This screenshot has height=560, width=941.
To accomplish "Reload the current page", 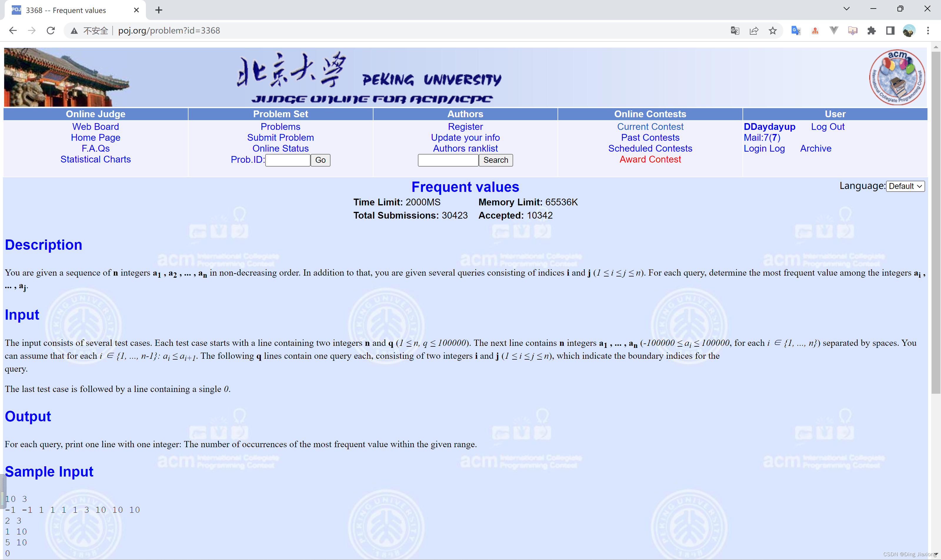I will 51,31.
